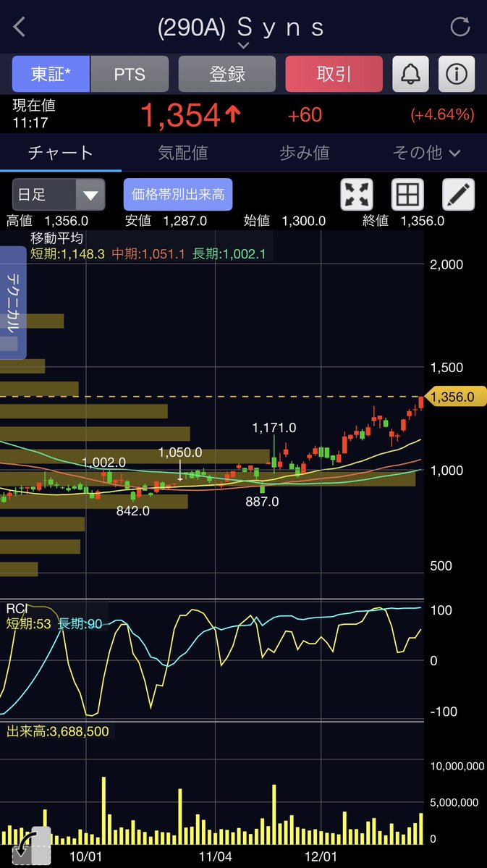Screen dimensions: 487x868
Task: Tap the red 取引 button
Action: pos(334,74)
